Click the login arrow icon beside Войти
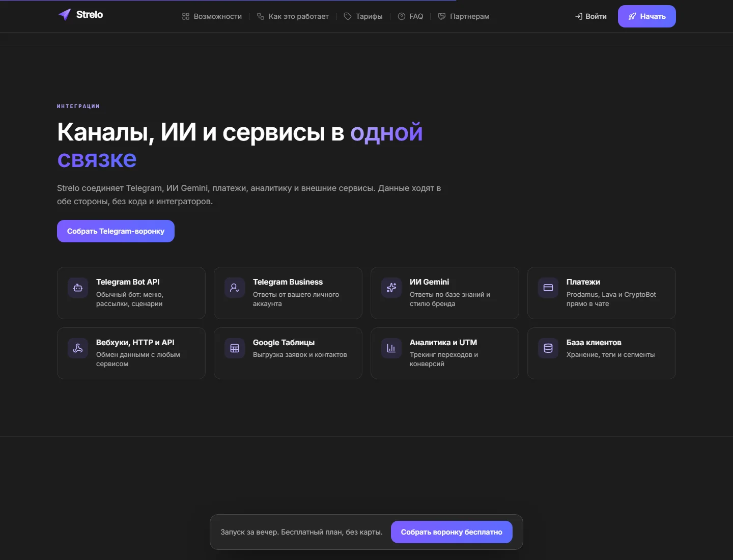The width and height of the screenshot is (733, 560). [x=579, y=16]
